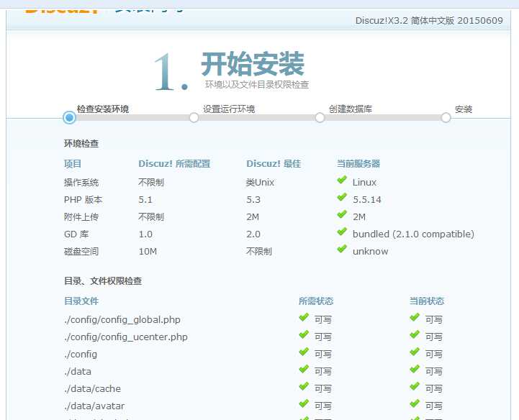Click the Discuz! 所需配置 column header
Image resolution: width=519 pixels, height=420 pixels.
174,164
